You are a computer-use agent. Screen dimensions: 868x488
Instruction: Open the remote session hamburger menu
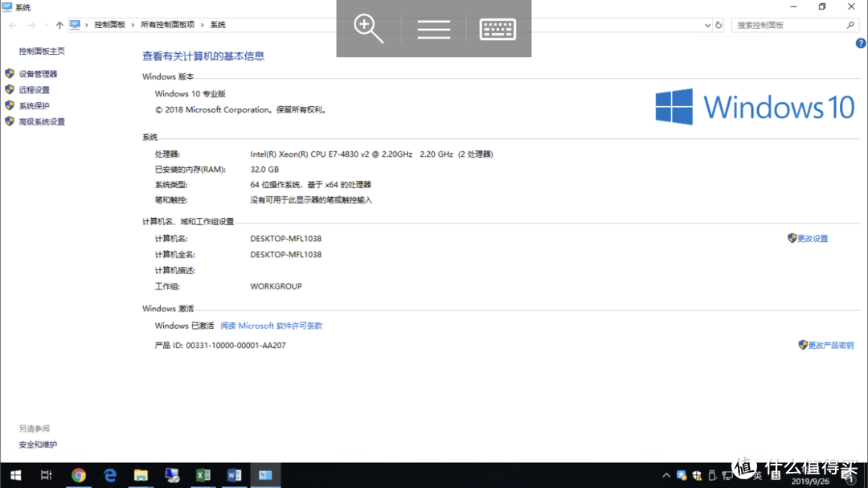pos(433,29)
